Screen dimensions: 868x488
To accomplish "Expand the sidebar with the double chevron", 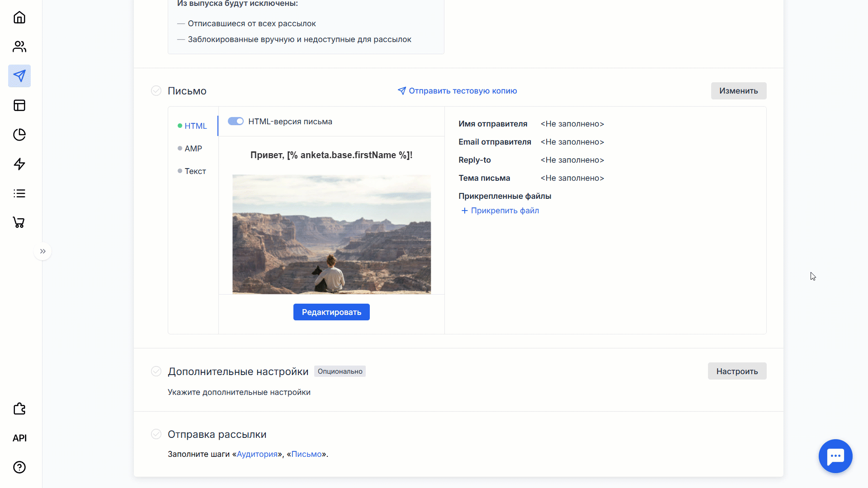I will click(x=42, y=251).
